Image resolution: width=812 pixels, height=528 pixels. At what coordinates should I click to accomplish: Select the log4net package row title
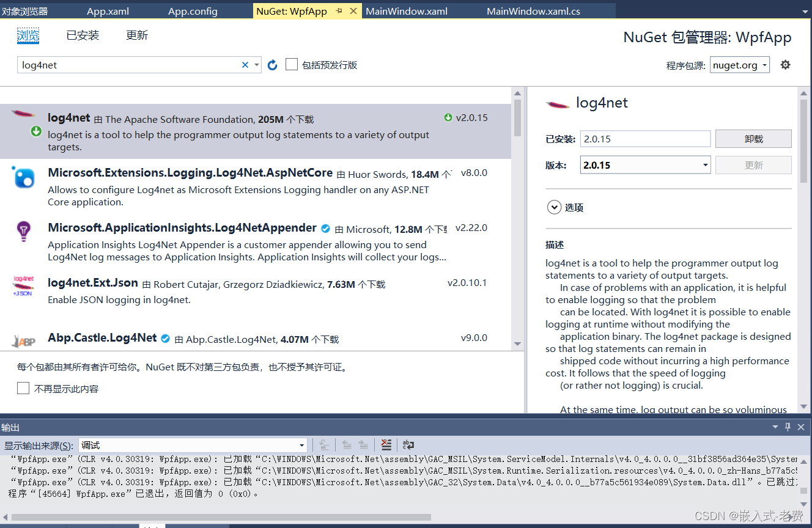pyautogui.click(x=69, y=118)
